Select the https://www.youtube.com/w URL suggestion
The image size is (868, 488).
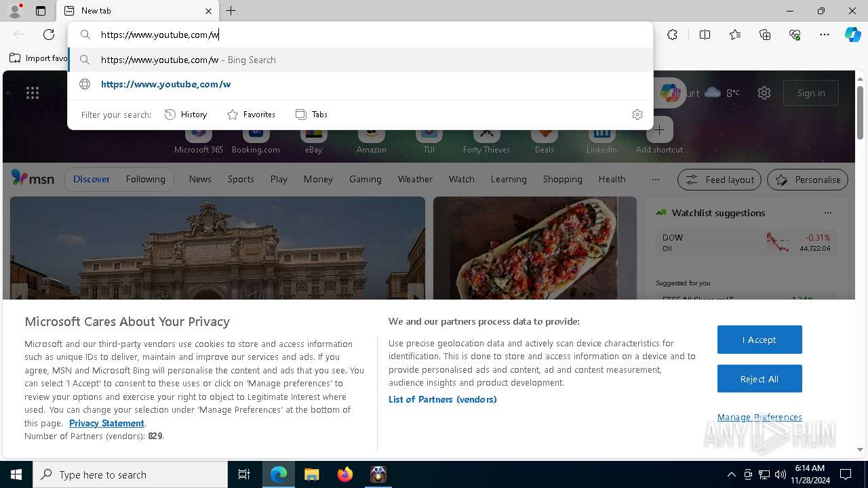click(360, 84)
